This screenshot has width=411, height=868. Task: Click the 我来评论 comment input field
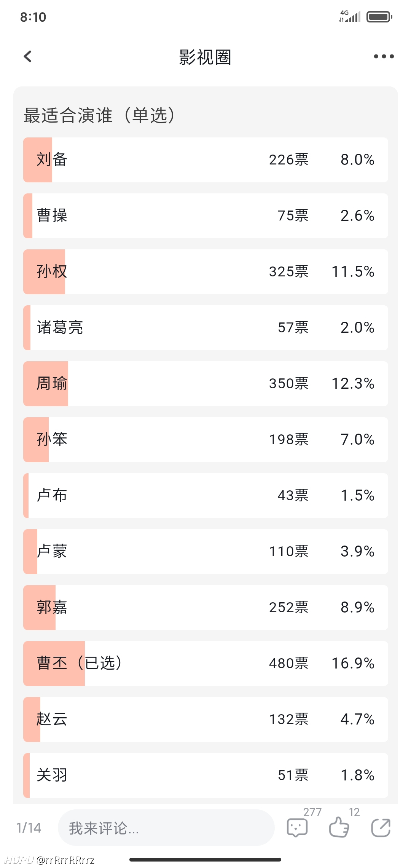(x=166, y=828)
